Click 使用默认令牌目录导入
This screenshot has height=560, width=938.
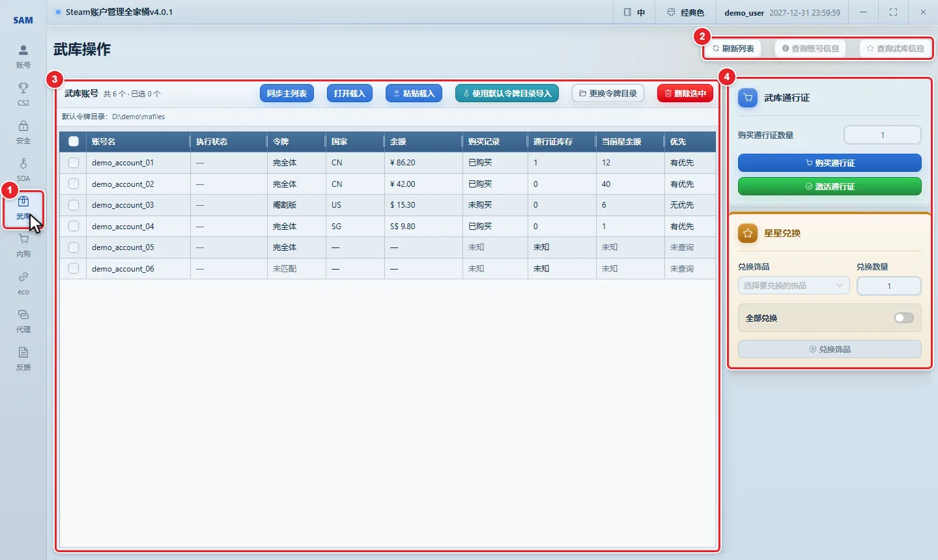pyautogui.click(x=507, y=93)
